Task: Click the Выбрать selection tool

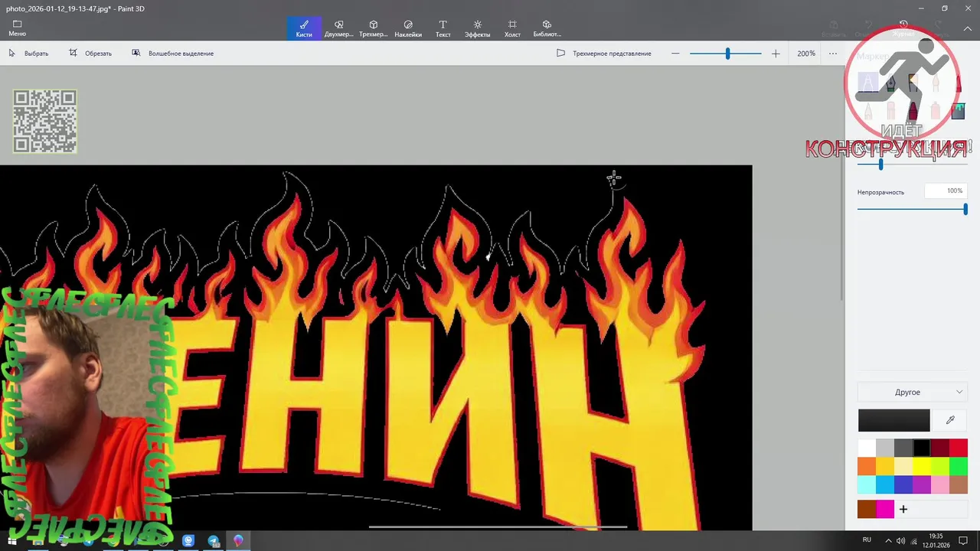Action: coord(28,54)
